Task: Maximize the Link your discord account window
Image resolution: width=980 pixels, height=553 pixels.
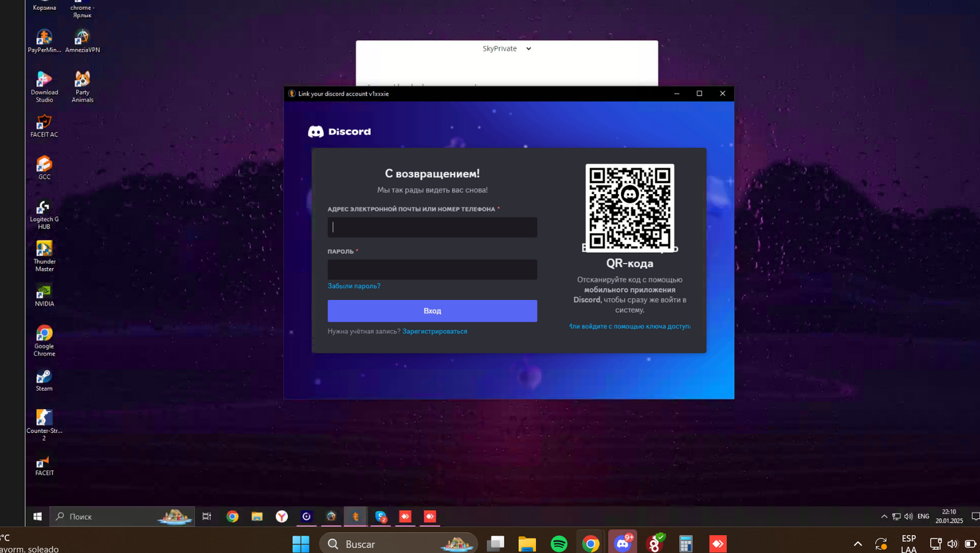Action: coord(699,94)
